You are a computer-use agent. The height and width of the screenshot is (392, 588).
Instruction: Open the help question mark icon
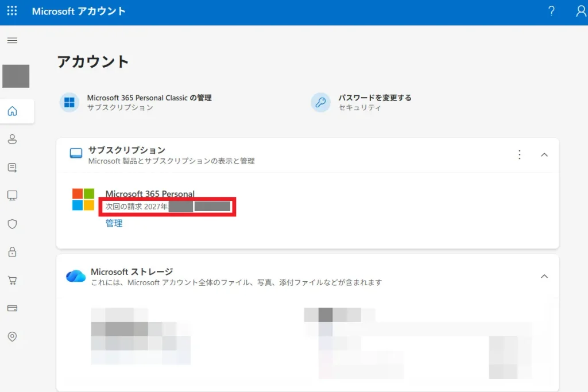point(551,11)
